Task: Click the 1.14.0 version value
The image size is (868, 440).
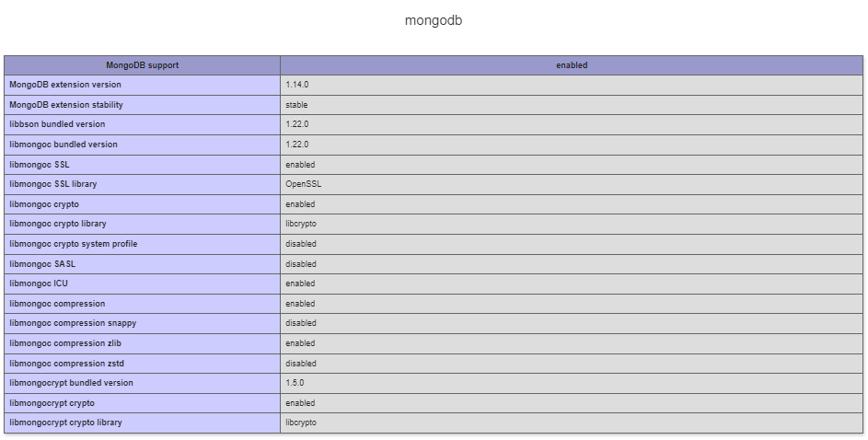Action: (x=297, y=85)
